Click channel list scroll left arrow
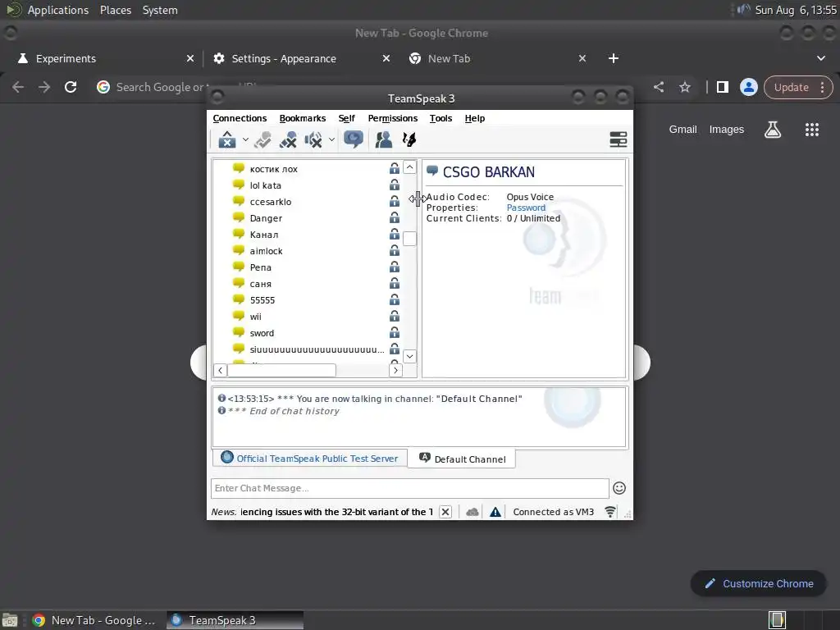This screenshot has width=840, height=630. 220,370
